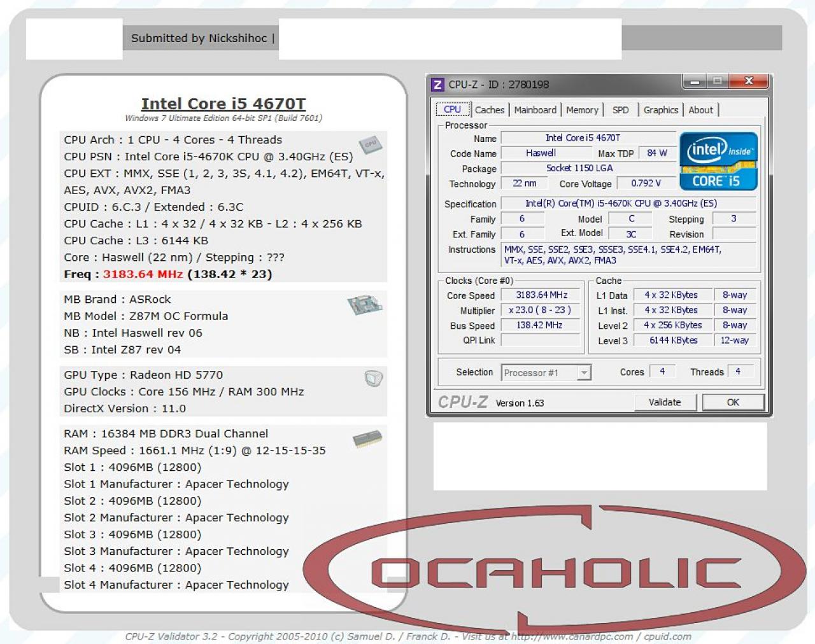Click the CPU-Z purple Z title icon

click(x=437, y=85)
